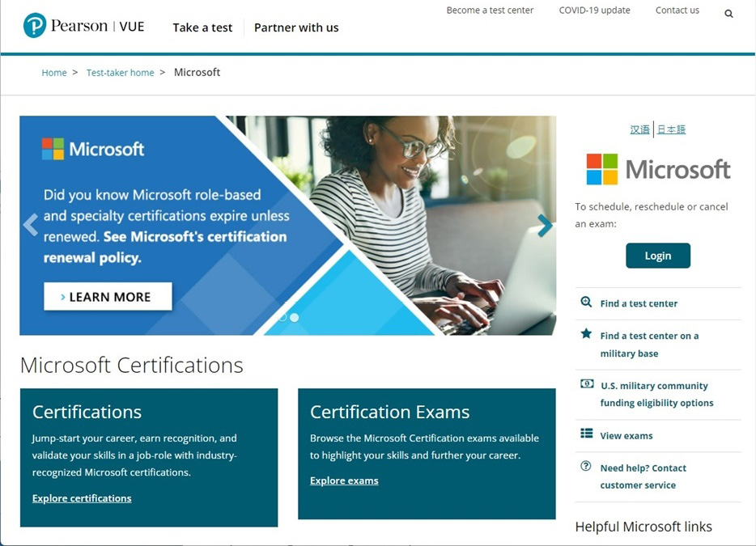Open the Partner with us menu

tap(296, 28)
